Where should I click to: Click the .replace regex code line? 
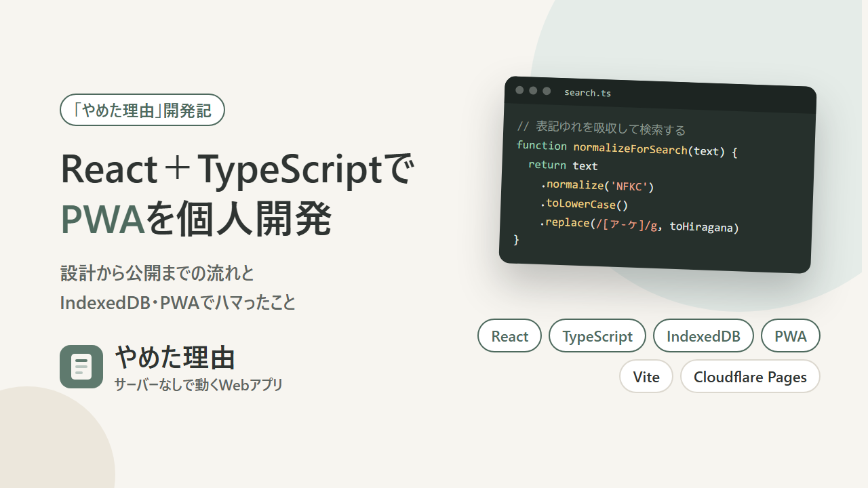coord(639,224)
